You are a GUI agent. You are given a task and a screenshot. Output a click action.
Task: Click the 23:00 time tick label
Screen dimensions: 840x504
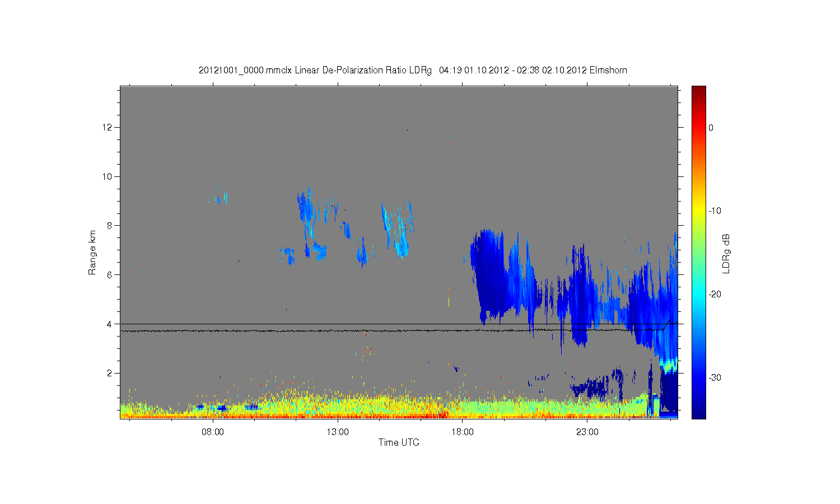[x=587, y=432]
